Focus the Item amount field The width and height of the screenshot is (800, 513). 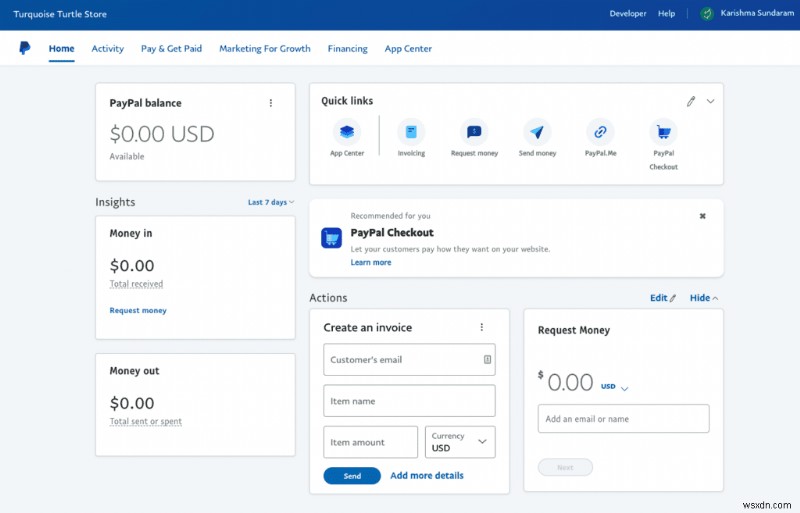click(370, 442)
